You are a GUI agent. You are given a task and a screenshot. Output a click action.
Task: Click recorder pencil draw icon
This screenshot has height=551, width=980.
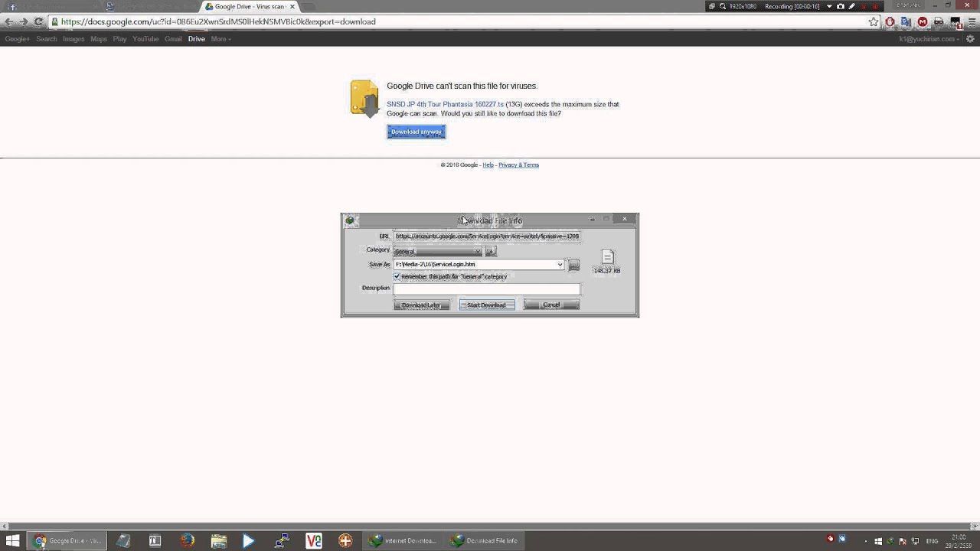(x=851, y=6)
